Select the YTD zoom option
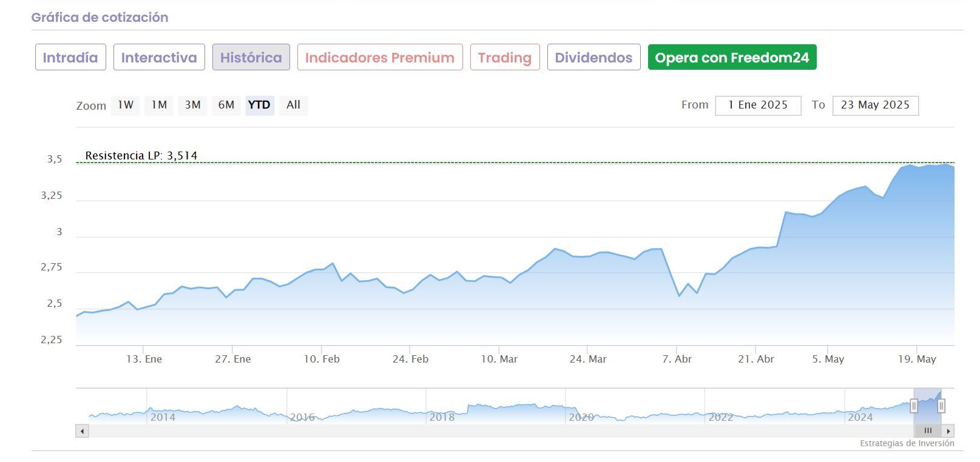 [x=259, y=105]
